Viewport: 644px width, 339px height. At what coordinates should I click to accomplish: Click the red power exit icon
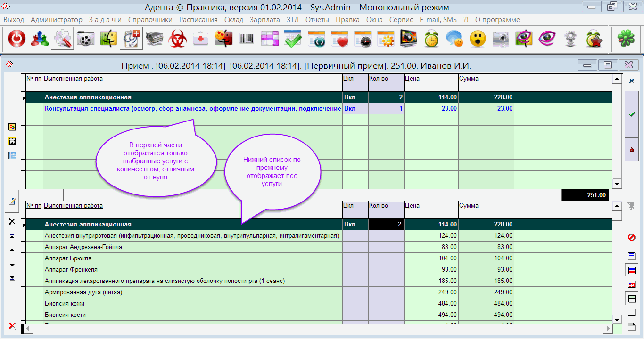click(17, 39)
